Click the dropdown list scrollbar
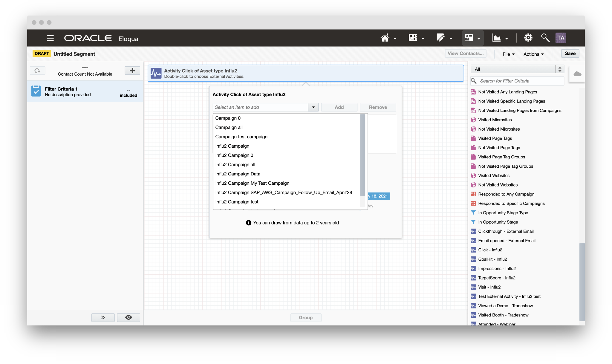This screenshot has width=612, height=364. point(362,155)
